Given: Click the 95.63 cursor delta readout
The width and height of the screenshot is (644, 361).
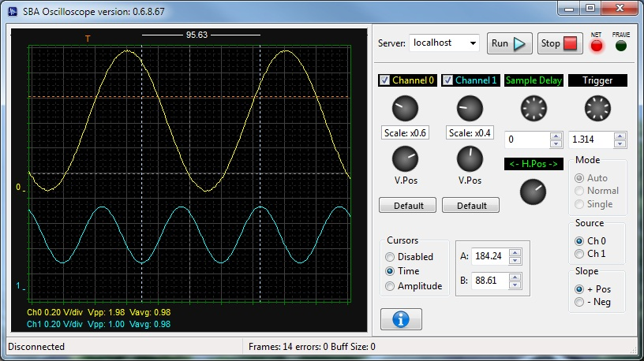Looking at the screenshot, I should coord(197,35).
